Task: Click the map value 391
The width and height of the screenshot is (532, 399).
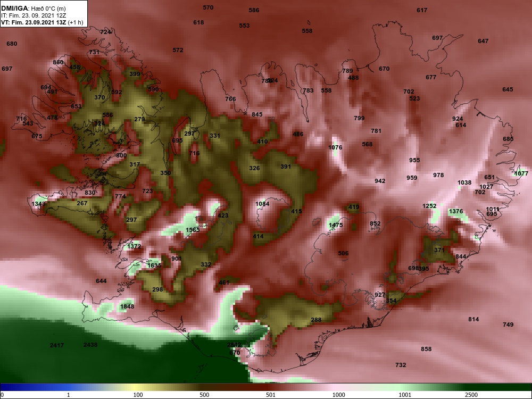Action: (286, 167)
